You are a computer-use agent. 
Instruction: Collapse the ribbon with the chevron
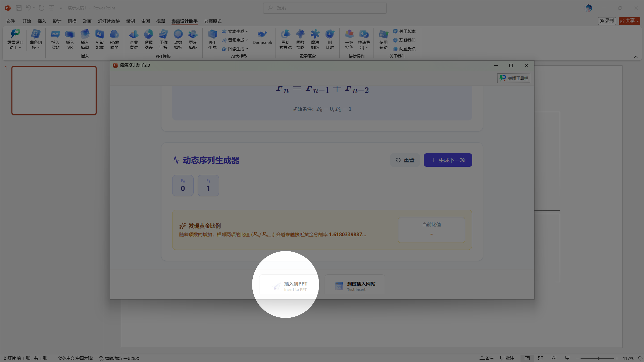pos(636,57)
